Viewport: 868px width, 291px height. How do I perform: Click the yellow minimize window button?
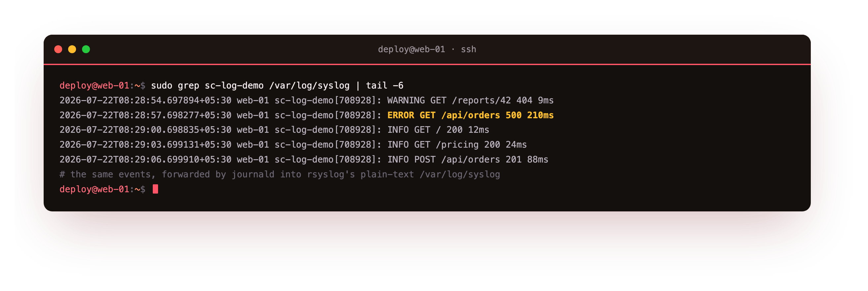72,50
